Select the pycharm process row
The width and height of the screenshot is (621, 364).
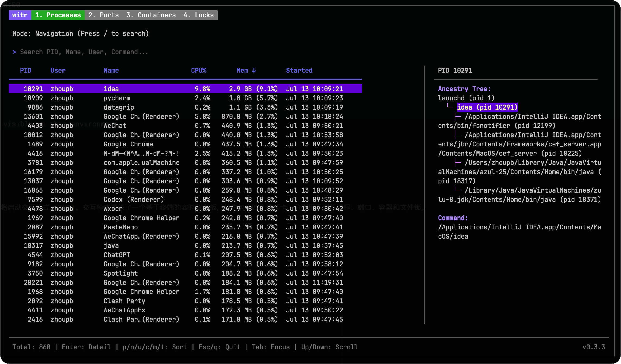[x=185, y=98]
